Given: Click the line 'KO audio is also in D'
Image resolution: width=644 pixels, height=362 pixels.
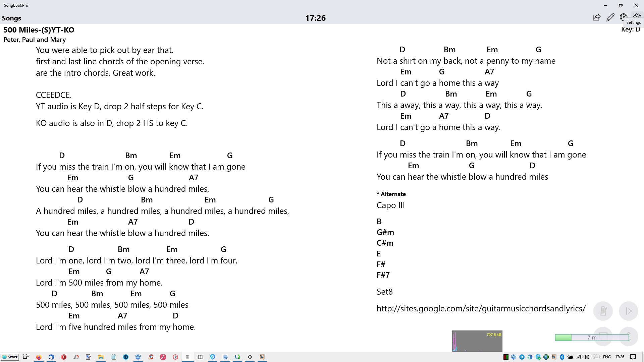Looking at the screenshot, I should click(x=112, y=123).
